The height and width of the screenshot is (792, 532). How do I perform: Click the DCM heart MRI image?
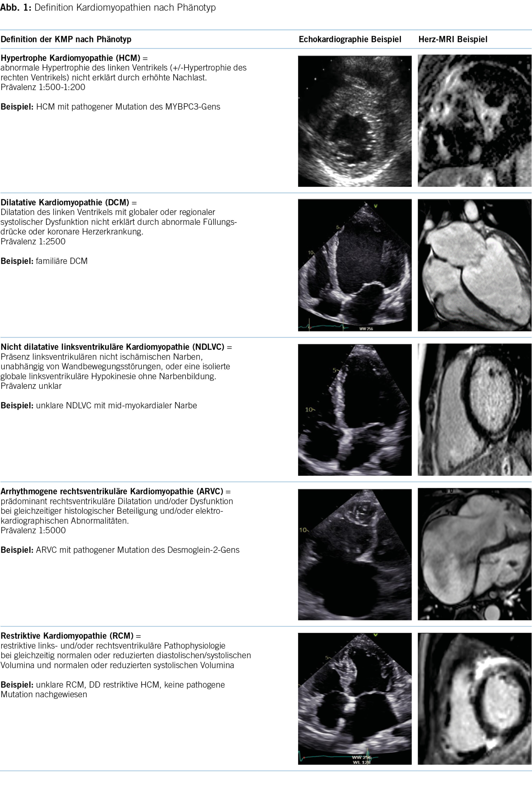(474, 265)
